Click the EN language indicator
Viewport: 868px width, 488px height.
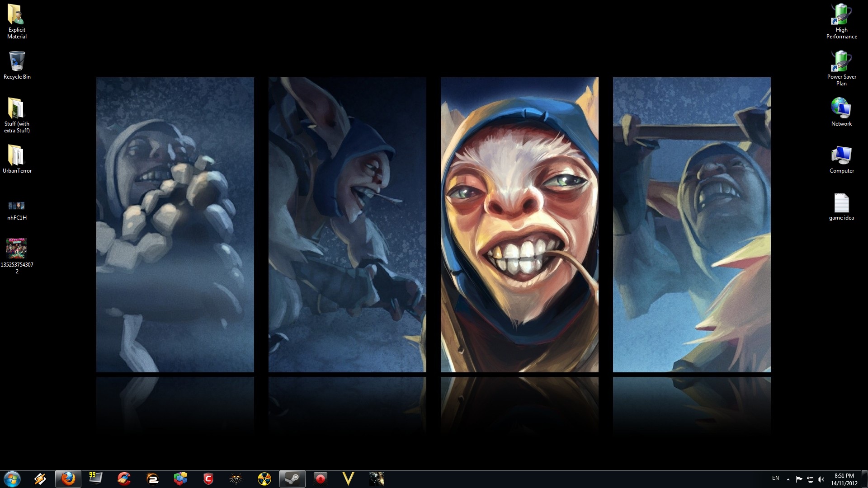775,478
